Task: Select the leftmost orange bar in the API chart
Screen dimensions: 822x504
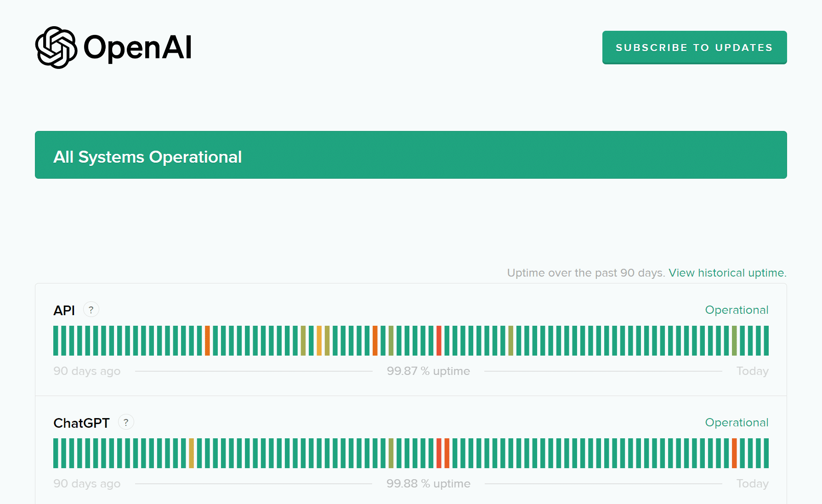Action: point(207,340)
